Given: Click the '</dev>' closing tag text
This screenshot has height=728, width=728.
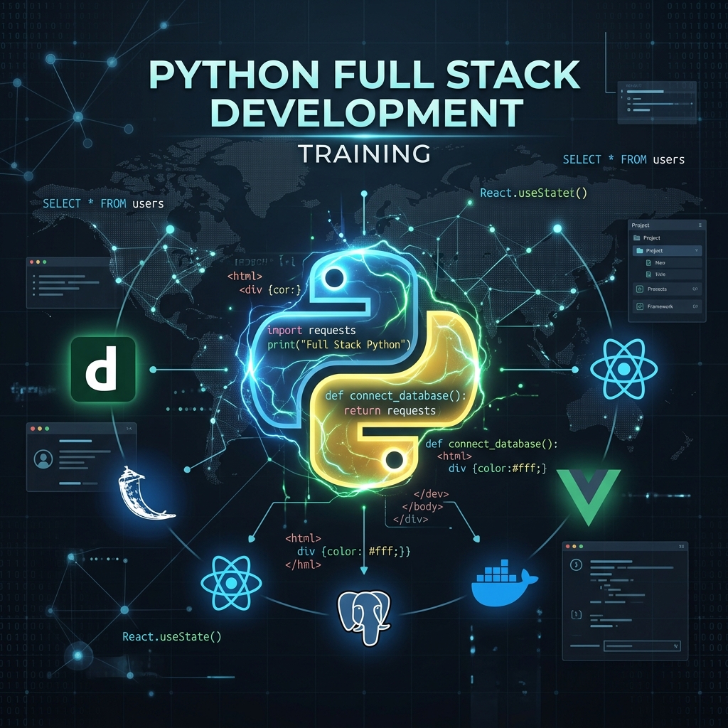Looking at the screenshot, I should click(431, 493).
